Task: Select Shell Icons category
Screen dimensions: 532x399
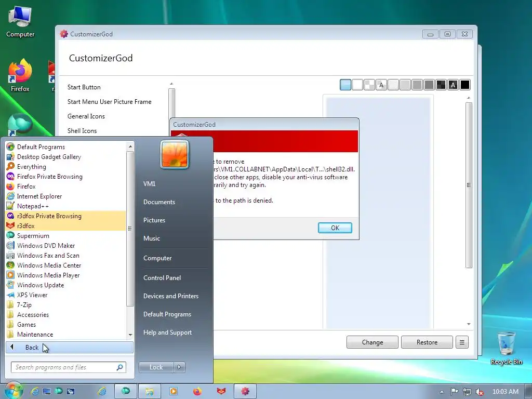Action: pos(82,131)
